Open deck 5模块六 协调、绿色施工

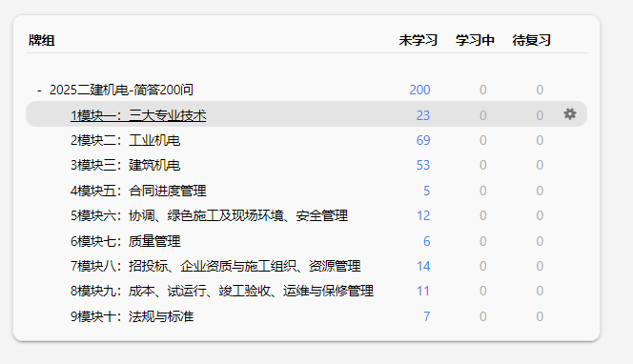[209, 216]
